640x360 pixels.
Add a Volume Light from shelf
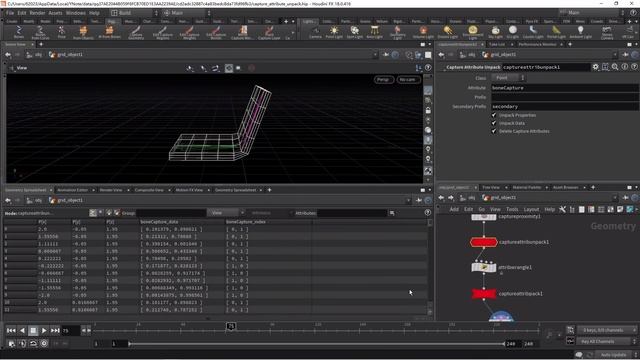point(423,32)
